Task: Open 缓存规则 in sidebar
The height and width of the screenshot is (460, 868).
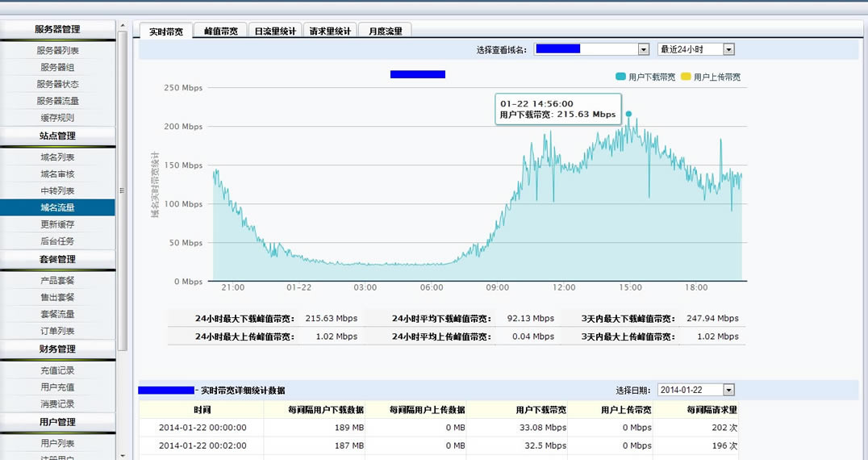Action: 57,117
